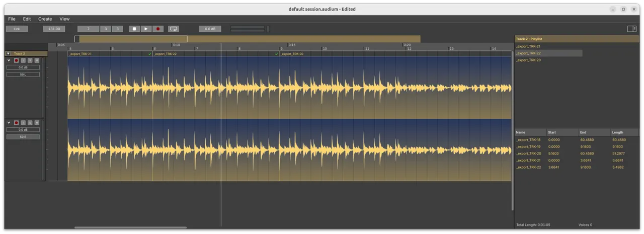This screenshot has height=234, width=644.
Task: Click the green checkmark before _export_TRK-22 clip
Action: 150,54
